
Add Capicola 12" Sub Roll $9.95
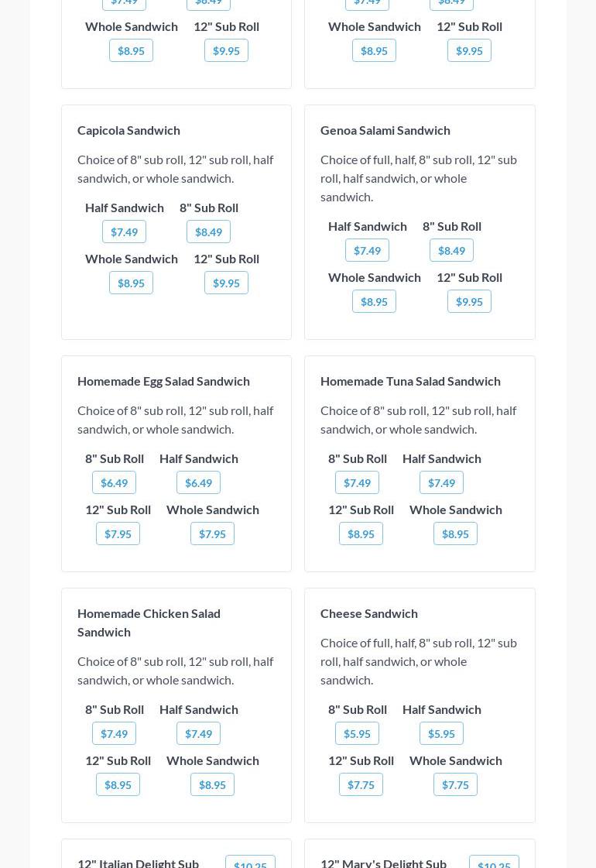coord(226,283)
